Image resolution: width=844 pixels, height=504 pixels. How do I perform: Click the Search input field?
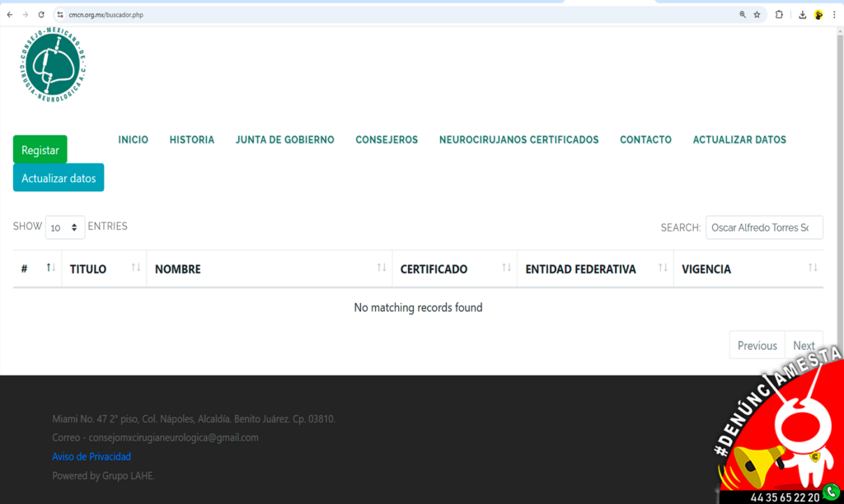[x=763, y=227]
